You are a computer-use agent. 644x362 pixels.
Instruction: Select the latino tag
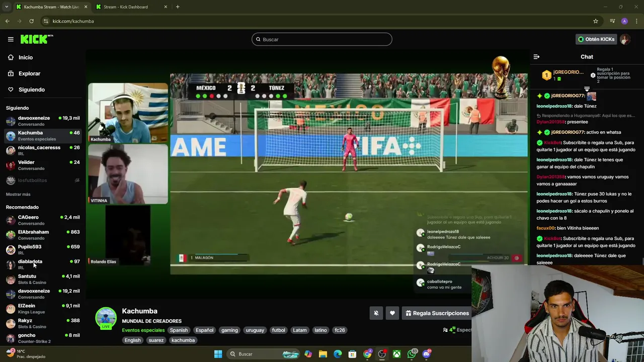pos(320,330)
